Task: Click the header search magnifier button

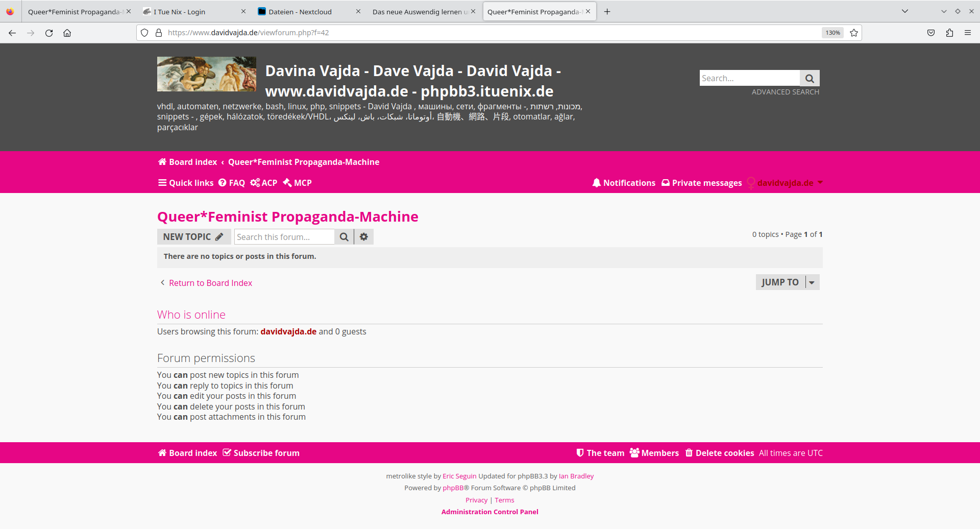Action: (810, 79)
